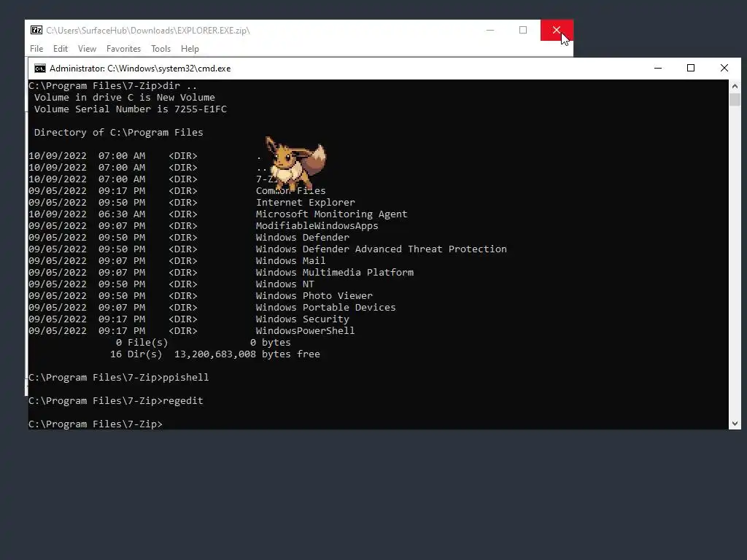The image size is (747, 560).
Task: Click the last empty command prompt line
Action: [x=96, y=424]
